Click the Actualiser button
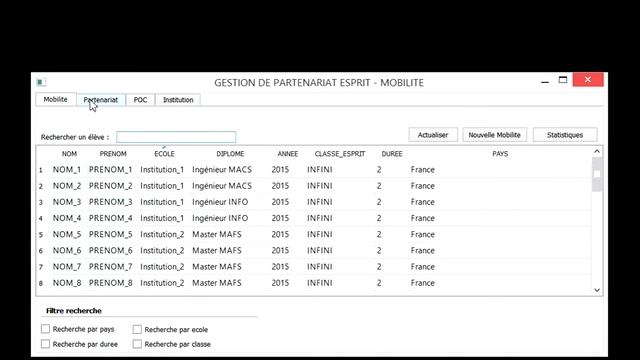The image size is (640, 360). [x=433, y=135]
